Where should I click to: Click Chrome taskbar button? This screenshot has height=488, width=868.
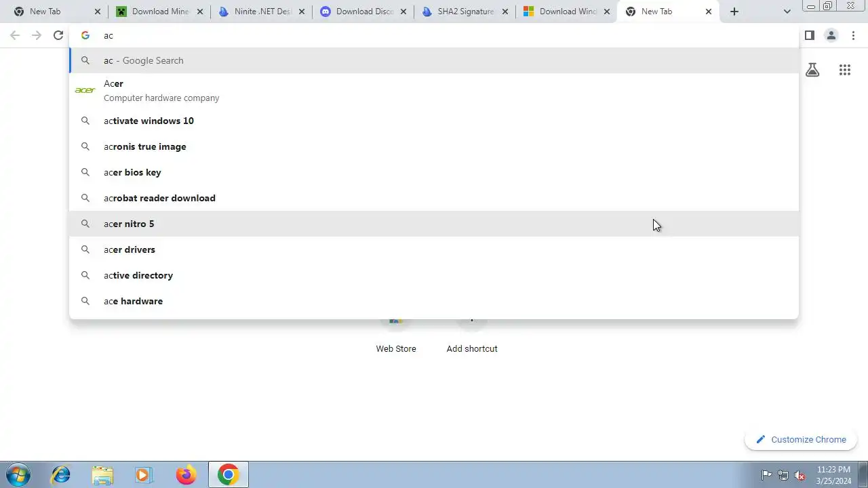[228, 475]
